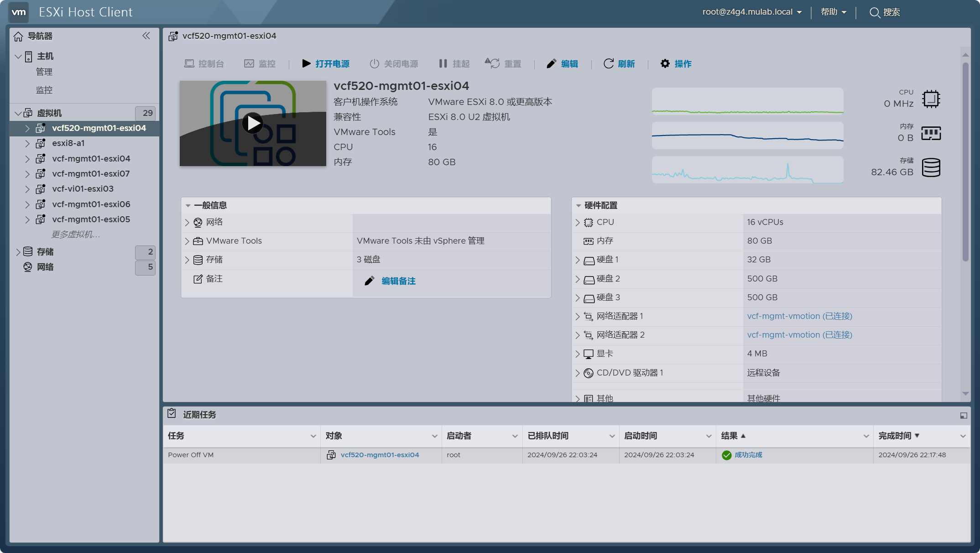Open the search magnifier in header
980x553 pixels.
(874, 12)
